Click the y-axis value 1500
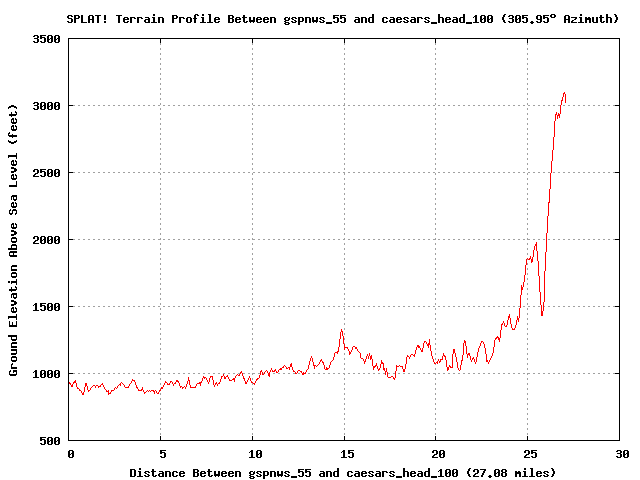 [46, 307]
